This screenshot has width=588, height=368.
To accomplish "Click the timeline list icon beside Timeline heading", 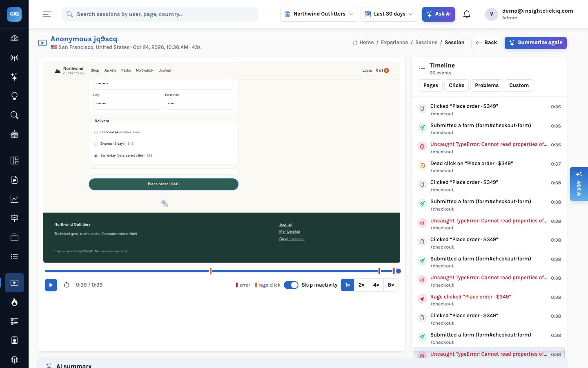I will point(422,68).
